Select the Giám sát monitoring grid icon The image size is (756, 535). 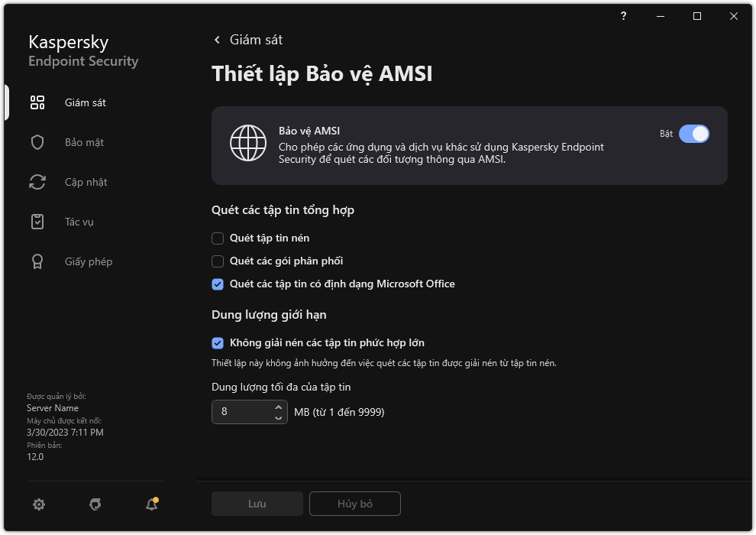(x=37, y=102)
